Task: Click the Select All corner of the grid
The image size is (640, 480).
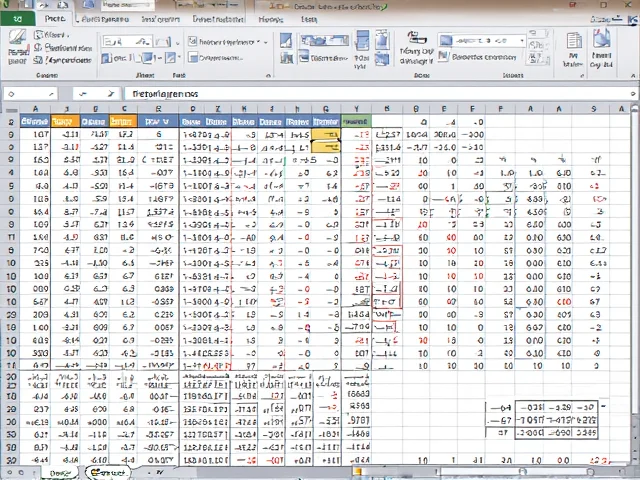Action: coord(11,109)
